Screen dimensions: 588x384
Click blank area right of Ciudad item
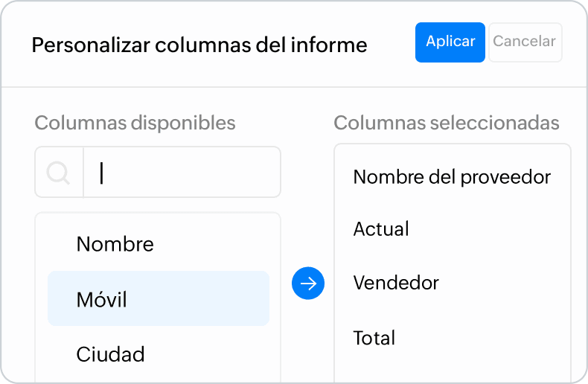[210, 354]
